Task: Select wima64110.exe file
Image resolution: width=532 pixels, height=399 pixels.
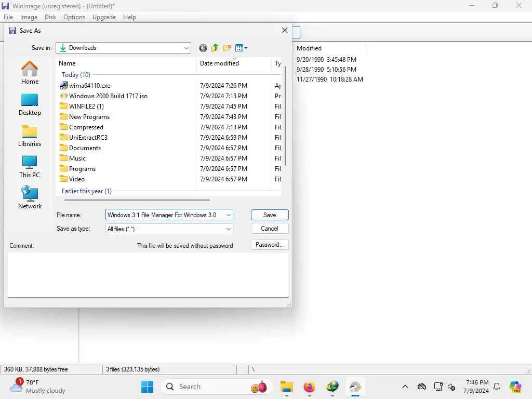Action: click(x=85, y=86)
